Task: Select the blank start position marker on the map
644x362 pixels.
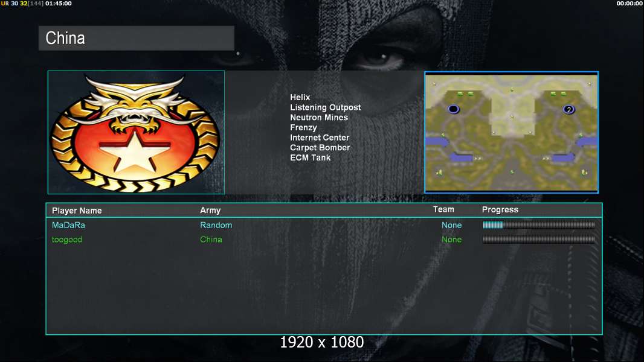Action: (454, 109)
